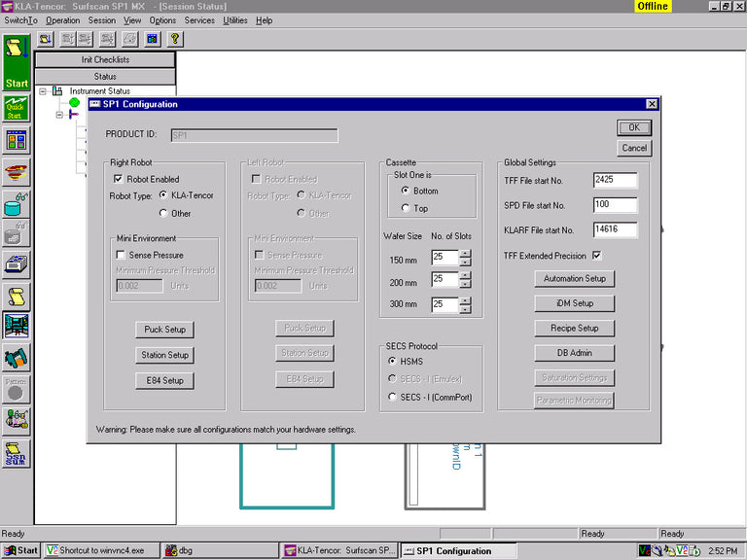This screenshot has width=747, height=560.
Task: Click the teal robot arm sidebar icon
Action: click(17, 358)
